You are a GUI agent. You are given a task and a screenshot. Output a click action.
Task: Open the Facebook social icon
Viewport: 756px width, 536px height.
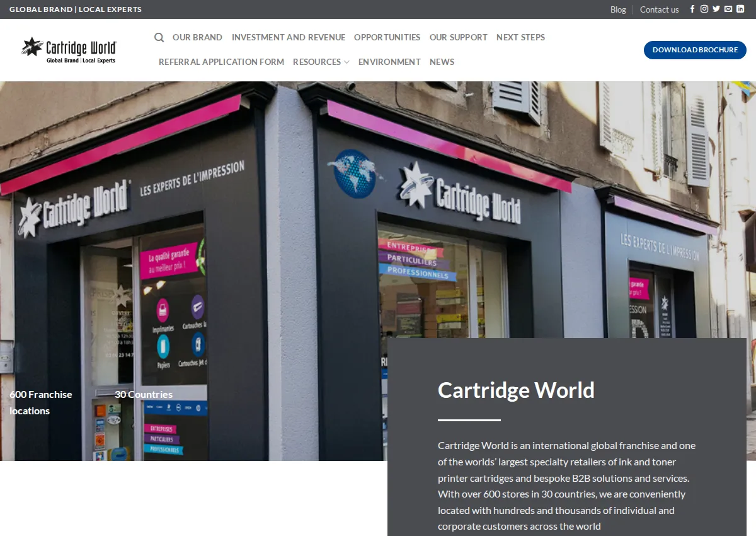tap(692, 9)
